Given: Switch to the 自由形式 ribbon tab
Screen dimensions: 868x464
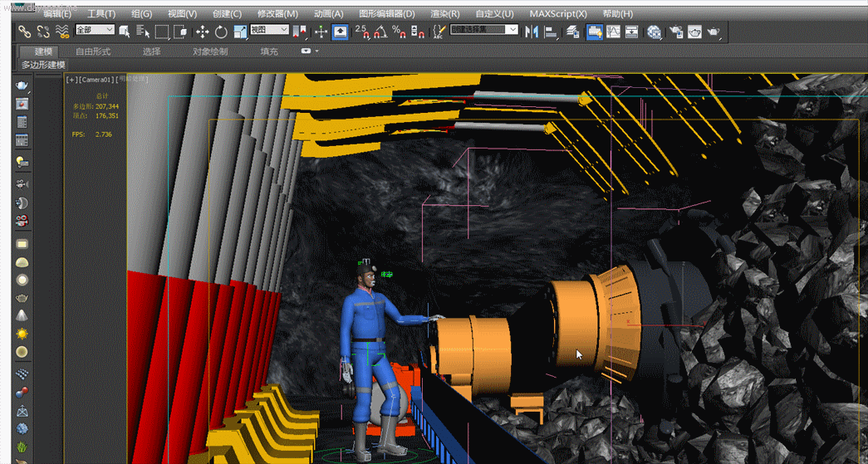Looking at the screenshot, I should 93,51.
